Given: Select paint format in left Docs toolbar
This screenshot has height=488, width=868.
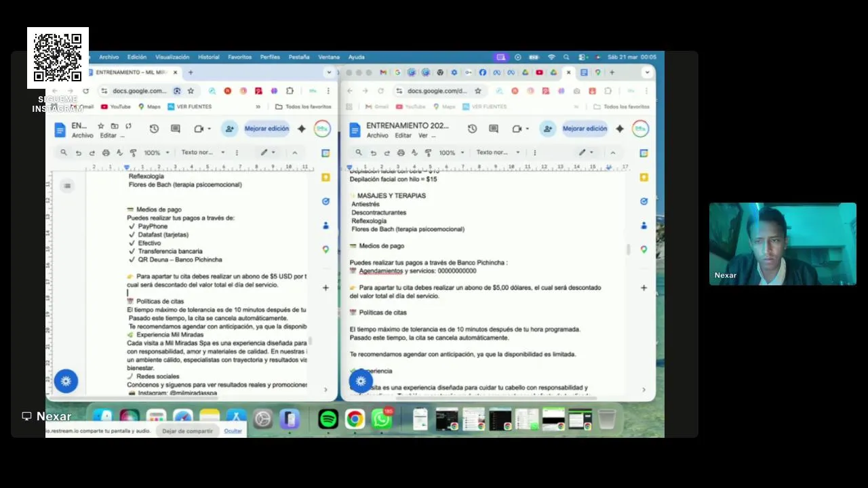Looking at the screenshot, I should pos(133,152).
